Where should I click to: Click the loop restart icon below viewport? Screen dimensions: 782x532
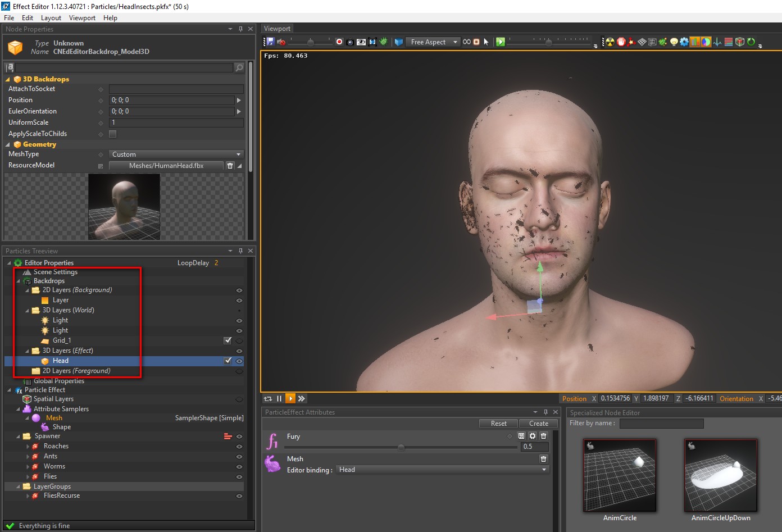[268, 399]
